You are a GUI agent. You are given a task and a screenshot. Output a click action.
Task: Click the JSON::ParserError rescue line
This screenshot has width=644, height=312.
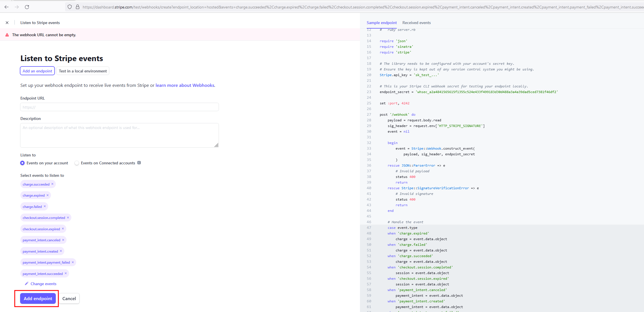pos(416,165)
